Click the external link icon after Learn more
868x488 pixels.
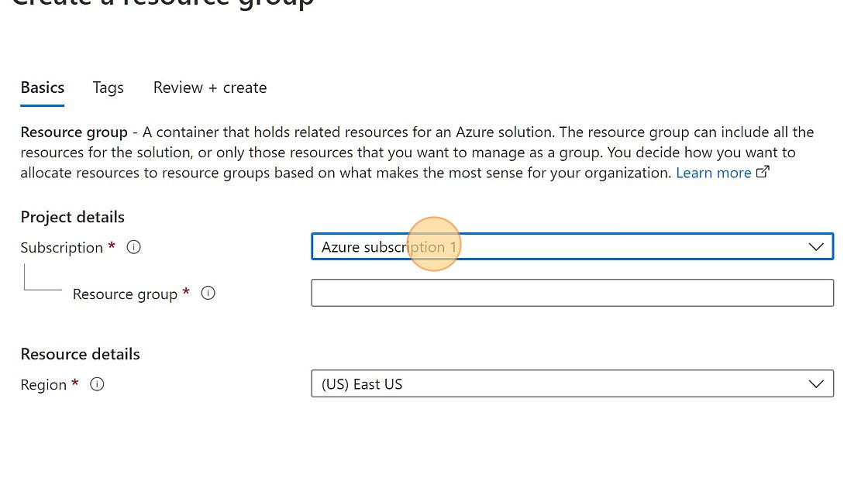pos(763,172)
